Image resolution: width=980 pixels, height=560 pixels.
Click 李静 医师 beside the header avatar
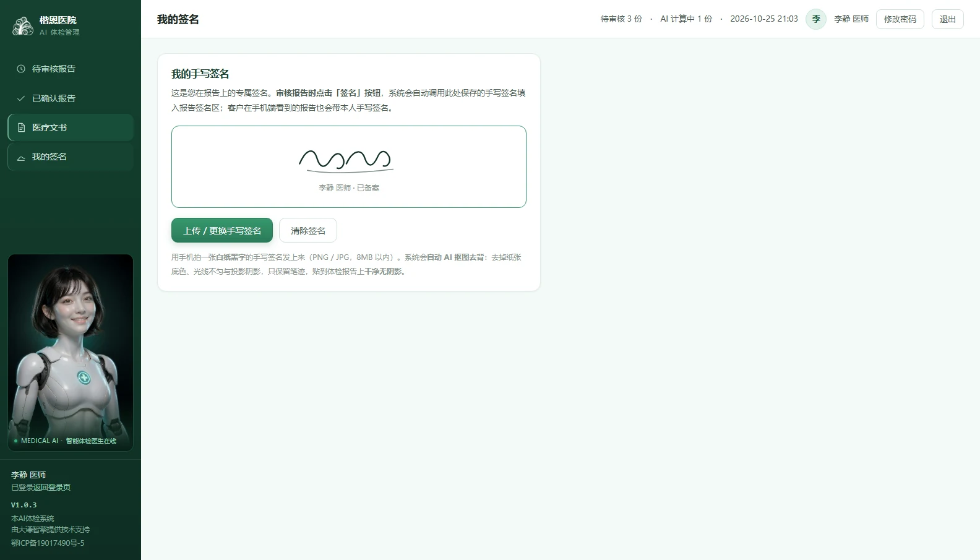(851, 19)
